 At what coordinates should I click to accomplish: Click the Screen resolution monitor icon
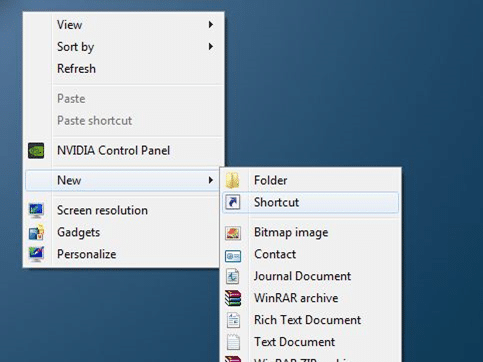click(x=36, y=210)
